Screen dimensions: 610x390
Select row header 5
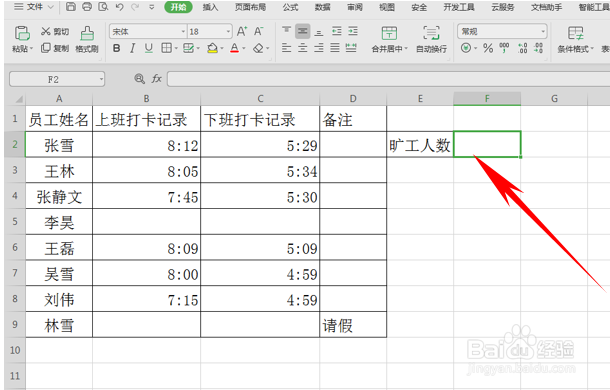click(x=15, y=221)
